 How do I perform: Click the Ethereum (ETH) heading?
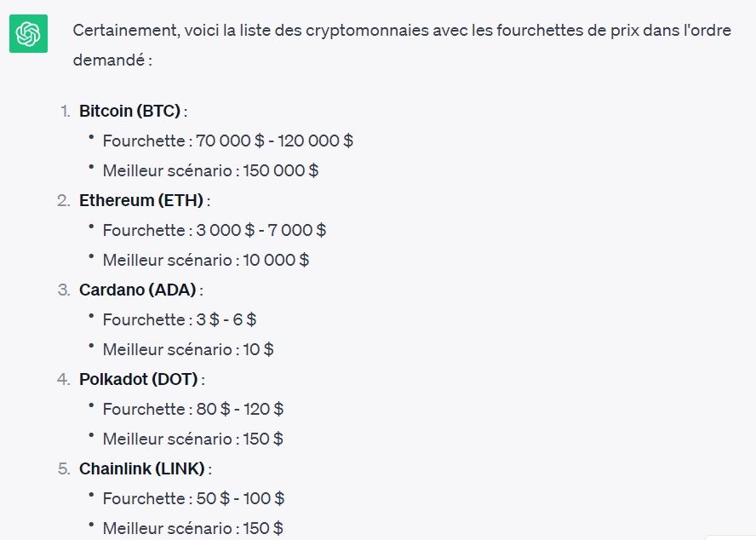141,200
